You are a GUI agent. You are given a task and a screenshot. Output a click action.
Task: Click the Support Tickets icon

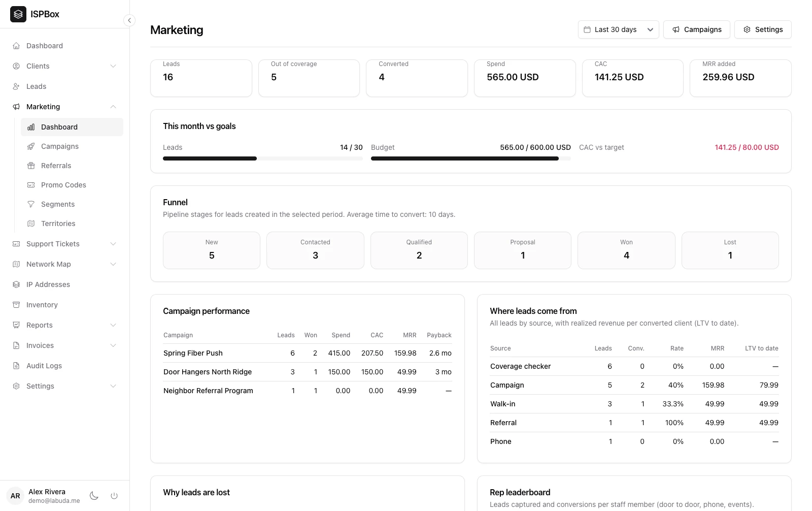tap(16, 244)
